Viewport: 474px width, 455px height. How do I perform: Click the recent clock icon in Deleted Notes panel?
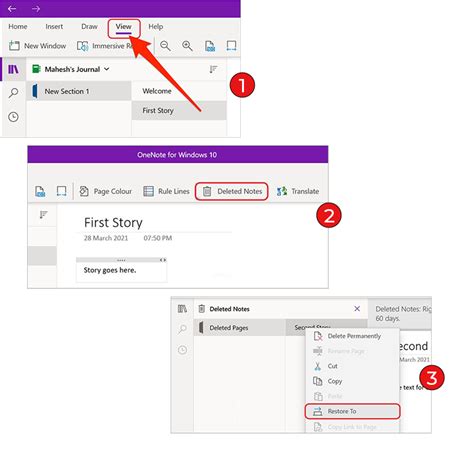pos(182,350)
